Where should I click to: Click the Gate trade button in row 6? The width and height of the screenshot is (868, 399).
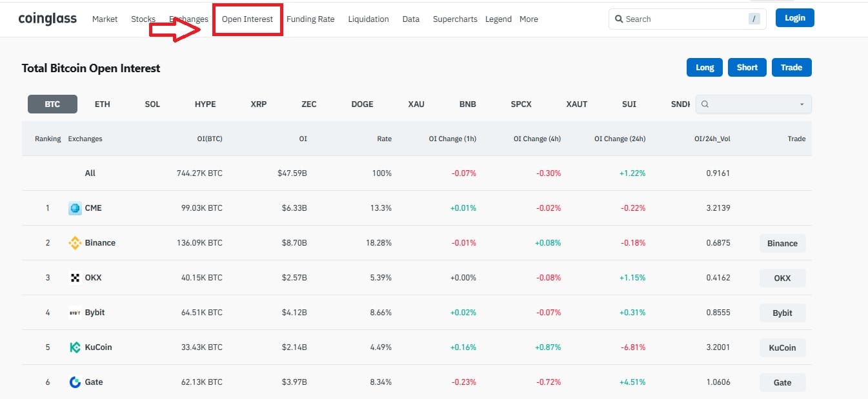(782, 383)
